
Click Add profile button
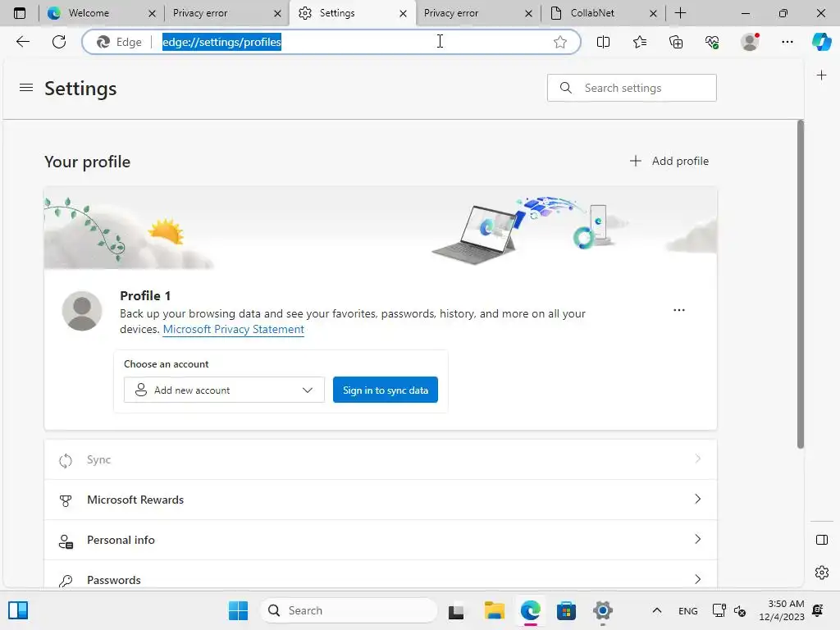click(x=669, y=161)
